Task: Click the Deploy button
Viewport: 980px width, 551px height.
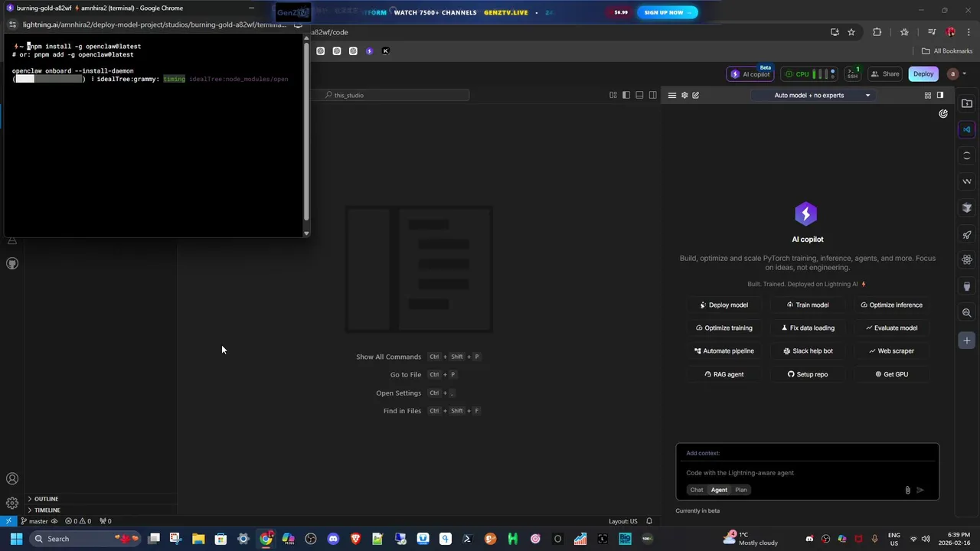Action: (x=923, y=74)
